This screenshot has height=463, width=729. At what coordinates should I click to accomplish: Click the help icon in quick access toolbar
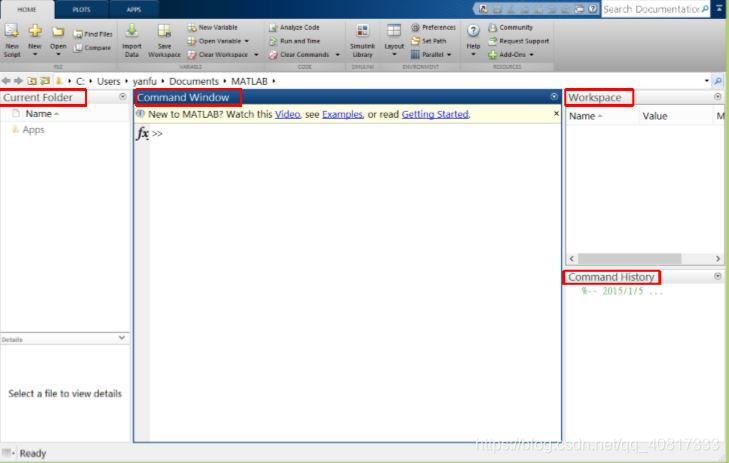[x=593, y=9]
